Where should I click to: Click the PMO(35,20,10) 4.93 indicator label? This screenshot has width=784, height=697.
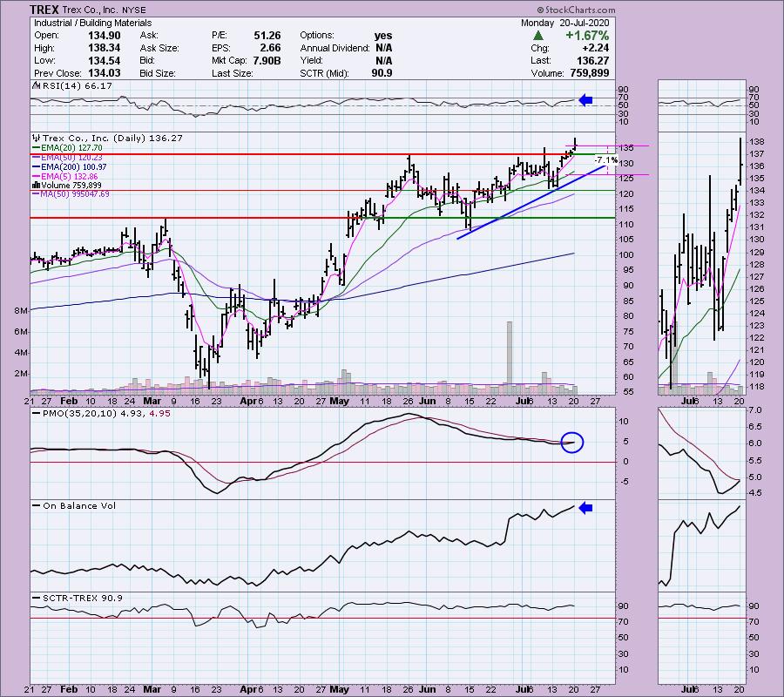click(x=94, y=414)
